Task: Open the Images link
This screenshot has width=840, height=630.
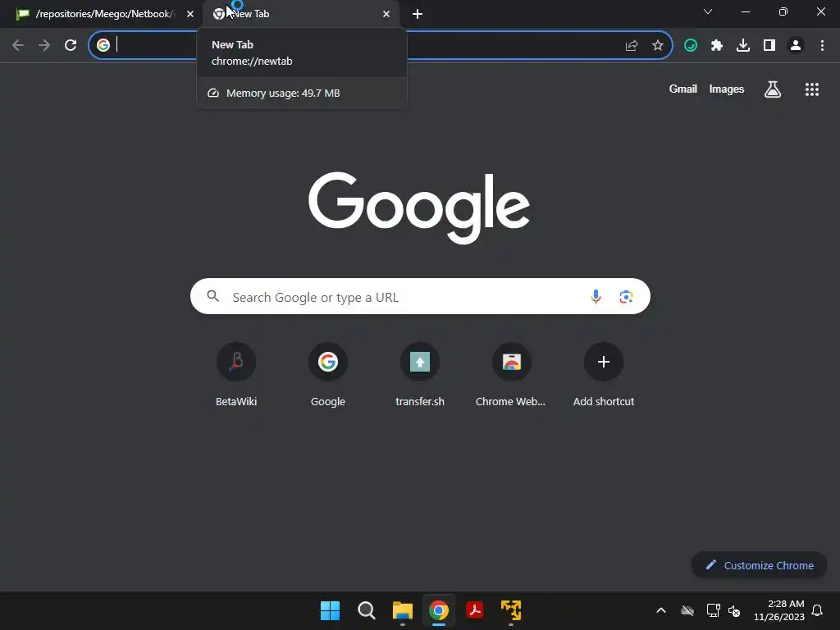Action: pos(727,89)
